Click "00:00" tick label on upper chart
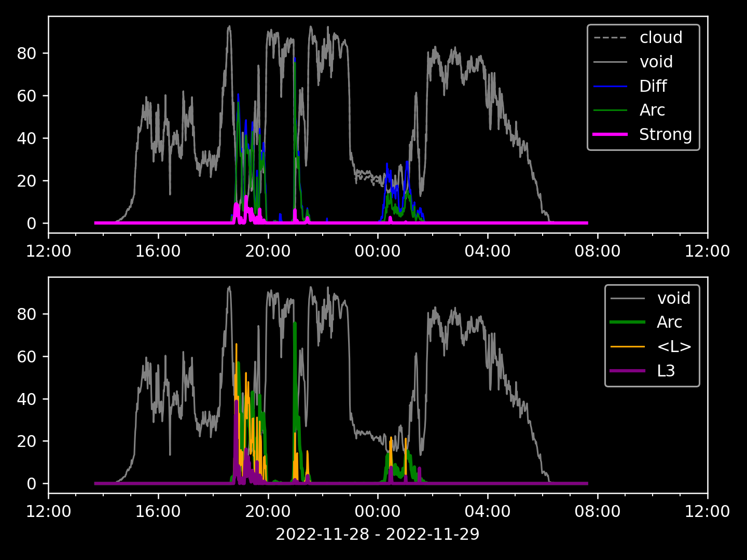Viewport: 747px width, 560px height. 378,251
